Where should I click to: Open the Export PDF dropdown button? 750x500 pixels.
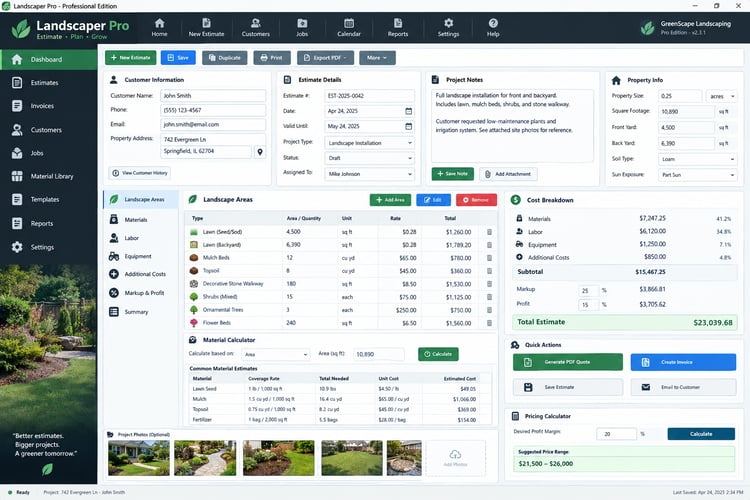[x=325, y=58]
